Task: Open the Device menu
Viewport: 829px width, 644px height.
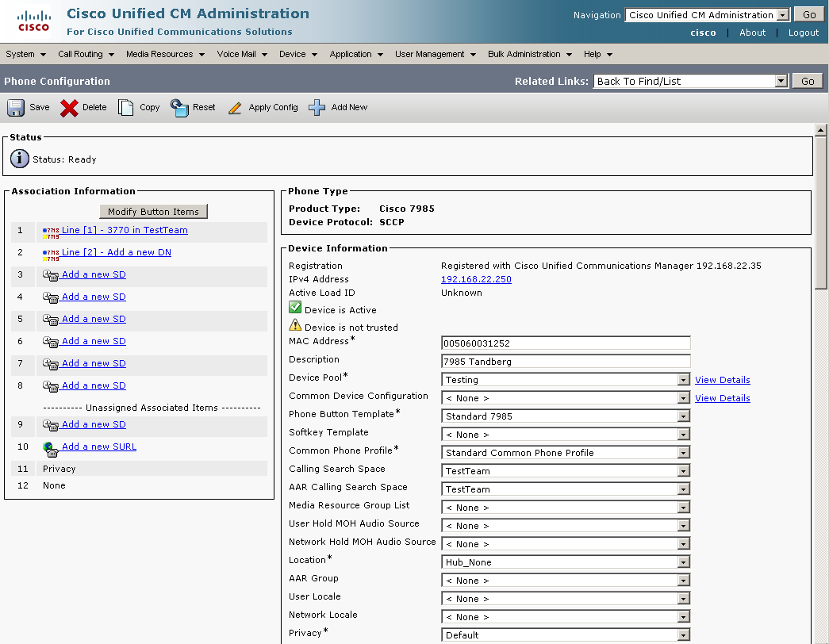Action: [x=297, y=54]
